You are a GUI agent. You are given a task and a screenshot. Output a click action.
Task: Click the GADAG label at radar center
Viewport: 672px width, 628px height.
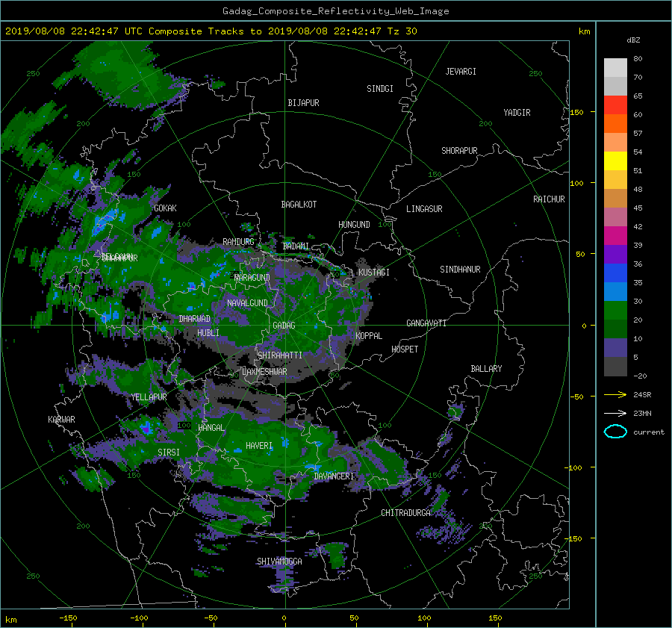pyautogui.click(x=284, y=326)
